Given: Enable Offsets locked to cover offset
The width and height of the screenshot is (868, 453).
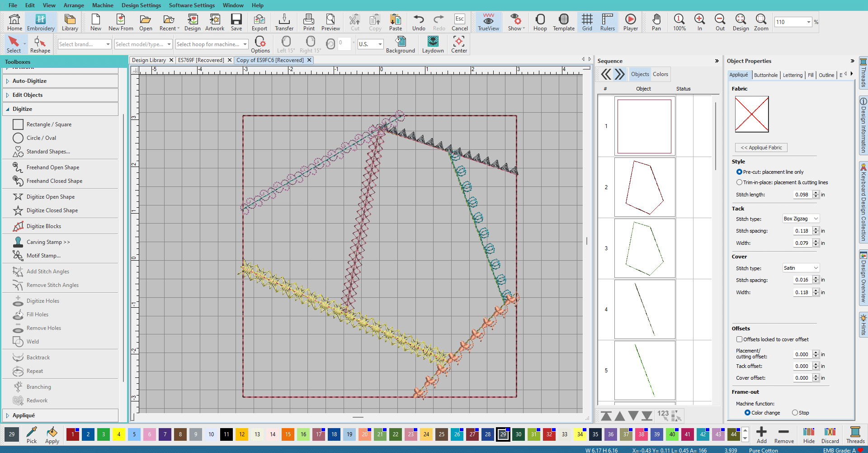Looking at the screenshot, I should coord(739,339).
